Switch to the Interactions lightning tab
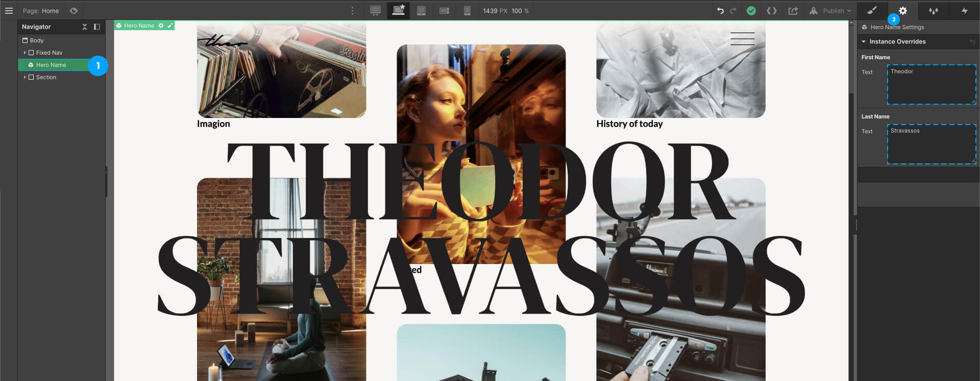Image resolution: width=980 pixels, height=381 pixels. pyautogui.click(x=965, y=11)
